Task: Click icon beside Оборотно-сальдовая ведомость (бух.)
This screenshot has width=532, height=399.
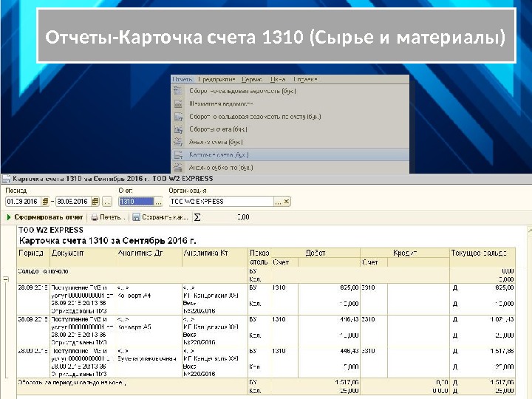Action: click(178, 91)
